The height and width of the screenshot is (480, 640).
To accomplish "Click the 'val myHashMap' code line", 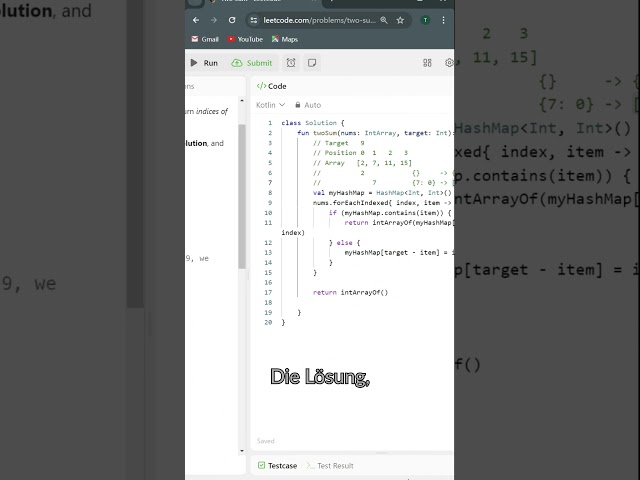I will tap(382, 193).
